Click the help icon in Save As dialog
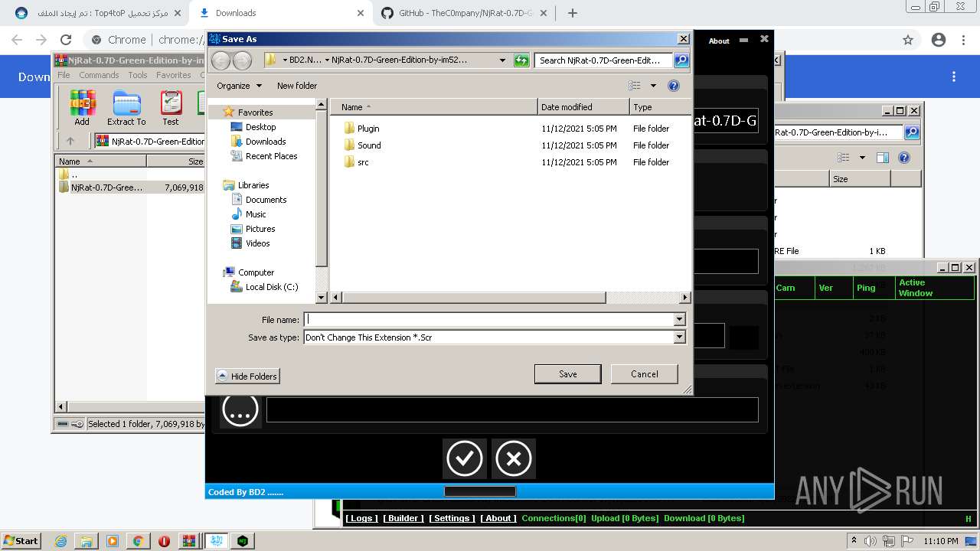 coord(674,86)
